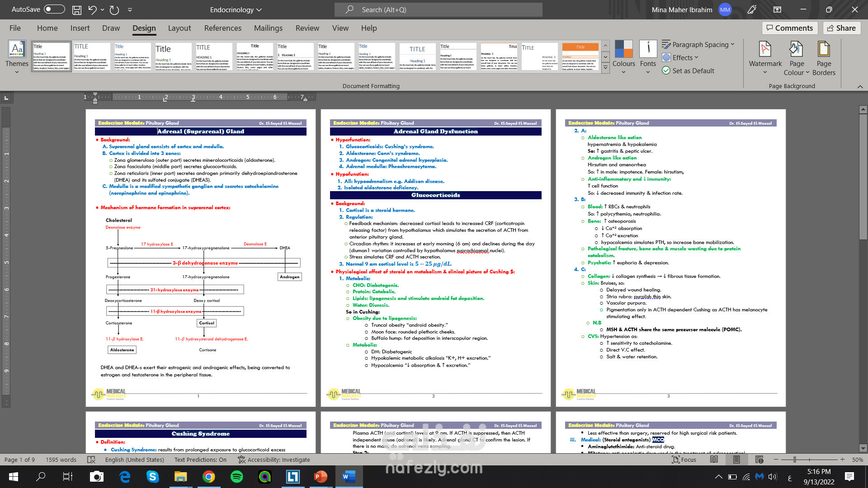The width and height of the screenshot is (868, 488).
Task: Switch to the Insert tab
Action: tap(80, 28)
